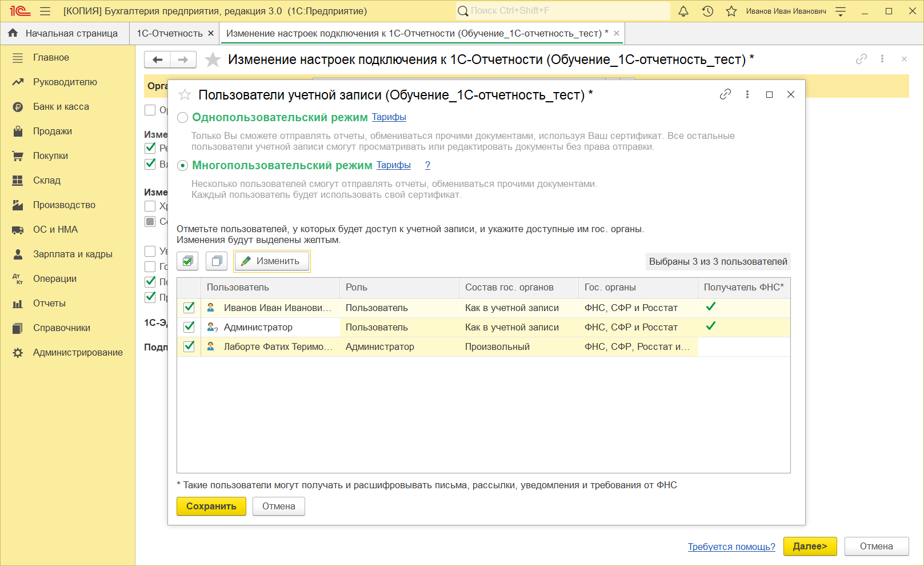Screen dimensions: 924x566
Task: Open the functions menu hamburger icon
Action: 45,11
